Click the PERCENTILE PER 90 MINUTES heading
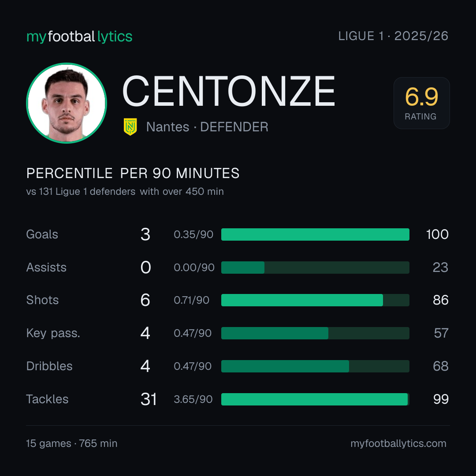476x476 pixels. 133,173
